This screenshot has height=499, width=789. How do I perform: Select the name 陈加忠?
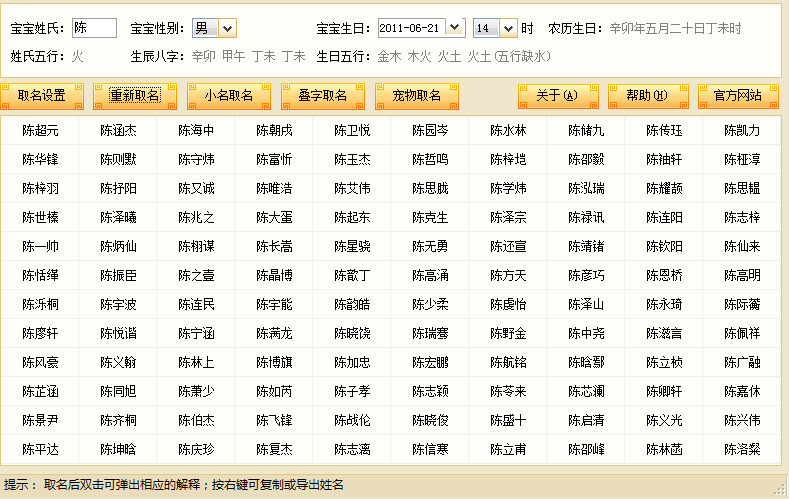tap(352, 362)
